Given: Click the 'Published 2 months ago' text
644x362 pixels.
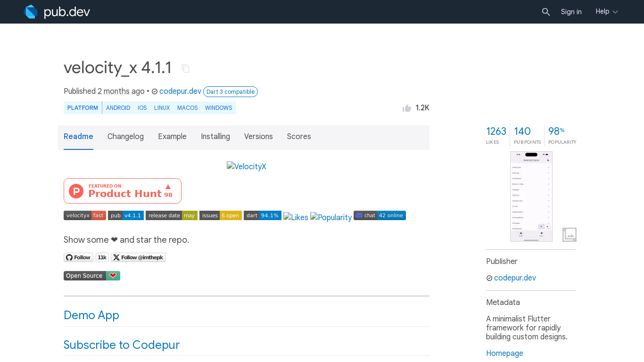Looking at the screenshot, I should point(104,91).
